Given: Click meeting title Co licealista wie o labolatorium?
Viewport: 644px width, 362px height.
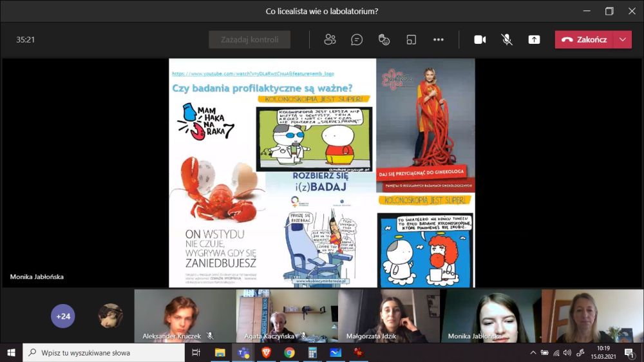Looking at the screenshot, I should coord(321,11).
